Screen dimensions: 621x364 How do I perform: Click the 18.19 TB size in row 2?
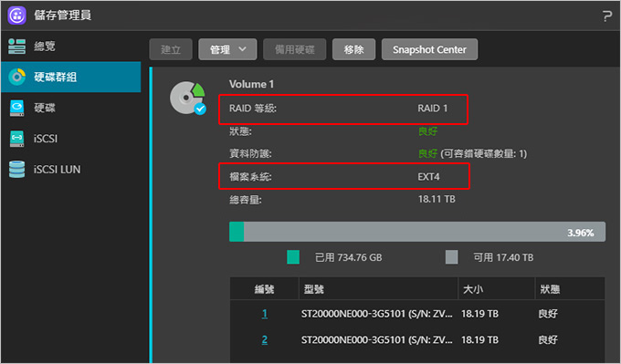pos(479,340)
